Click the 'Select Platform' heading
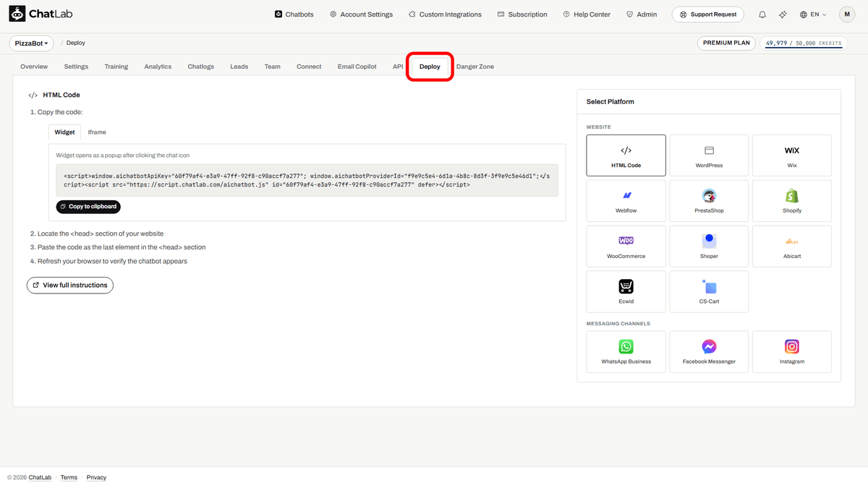 coord(610,102)
